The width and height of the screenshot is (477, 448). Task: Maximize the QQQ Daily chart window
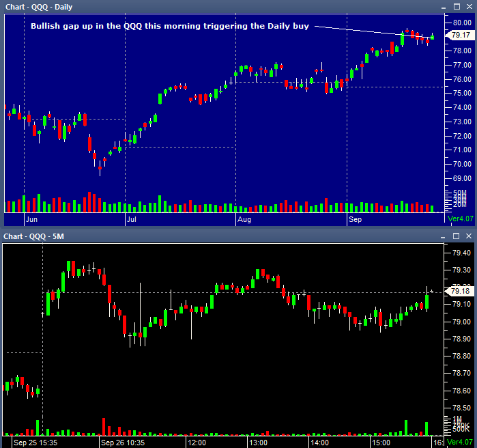tap(457, 7)
